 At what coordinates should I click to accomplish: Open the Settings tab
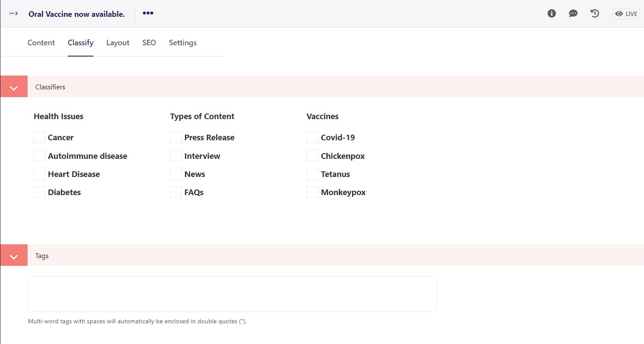pyautogui.click(x=183, y=43)
